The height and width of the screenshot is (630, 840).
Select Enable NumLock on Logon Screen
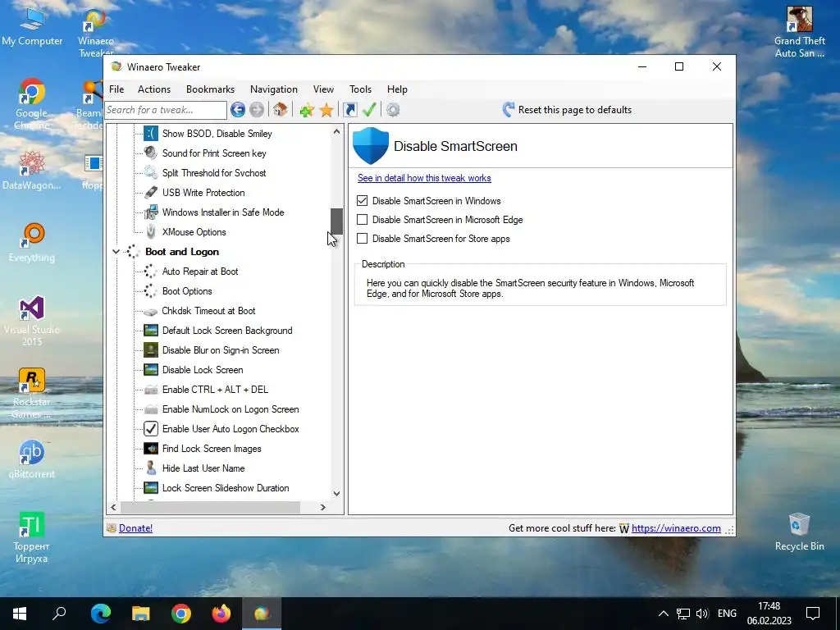pyautogui.click(x=231, y=409)
